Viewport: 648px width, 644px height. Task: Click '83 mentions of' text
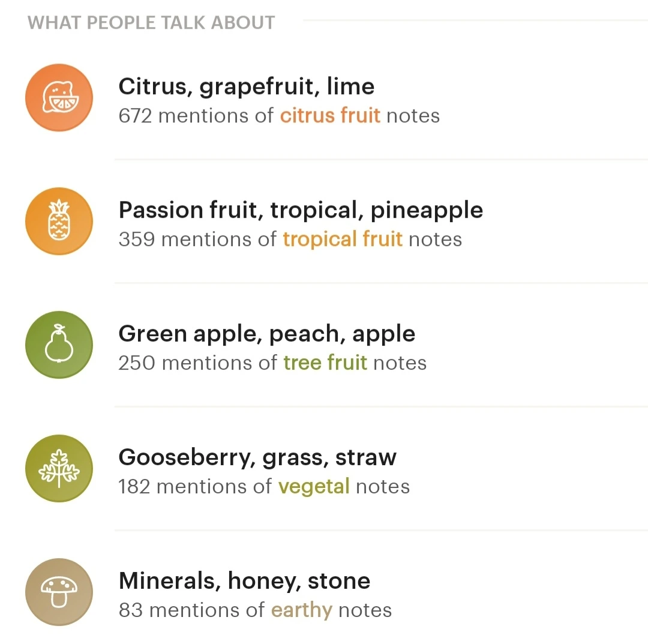click(x=191, y=610)
